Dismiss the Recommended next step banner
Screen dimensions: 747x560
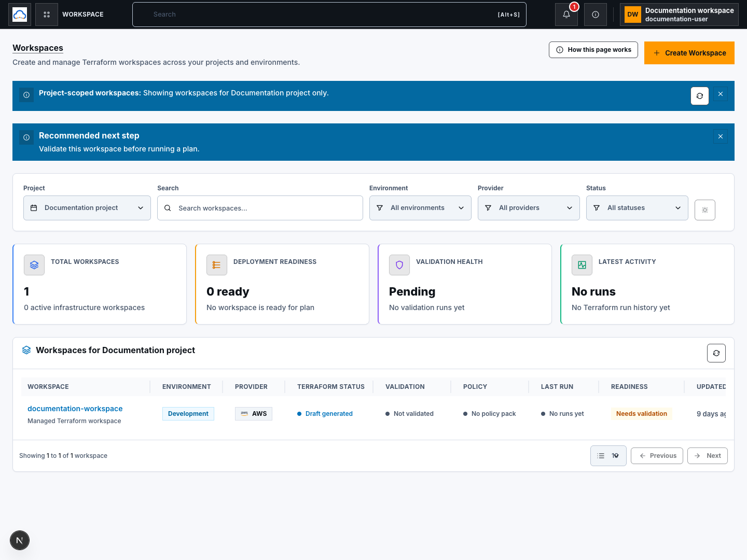click(x=721, y=136)
